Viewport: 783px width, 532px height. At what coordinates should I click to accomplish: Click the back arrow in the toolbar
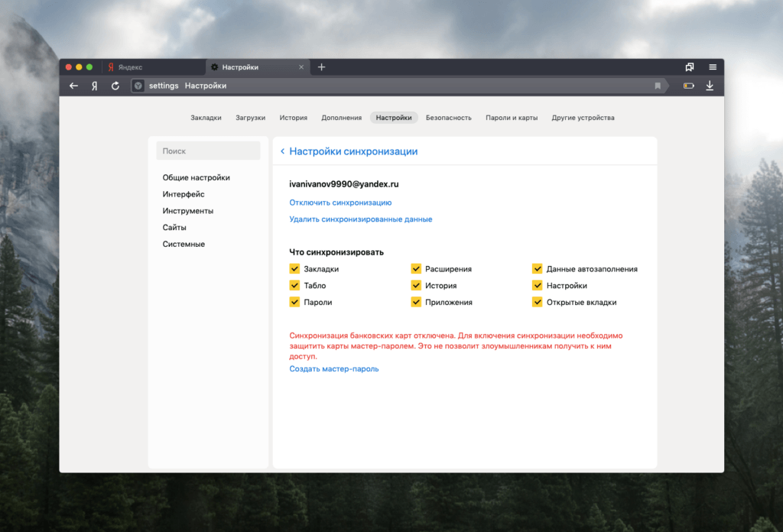[x=73, y=86]
